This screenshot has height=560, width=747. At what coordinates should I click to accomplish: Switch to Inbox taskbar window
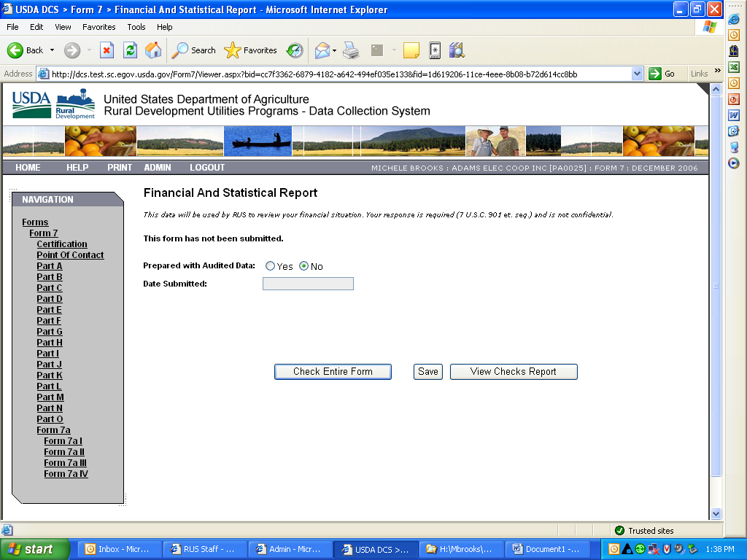click(x=119, y=549)
